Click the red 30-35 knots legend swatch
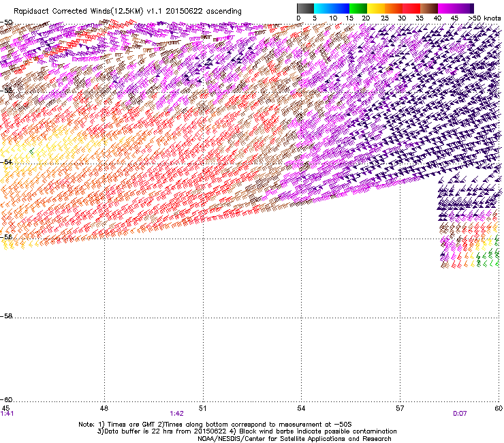Viewport: 504px width, 443px height. (411, 8)
